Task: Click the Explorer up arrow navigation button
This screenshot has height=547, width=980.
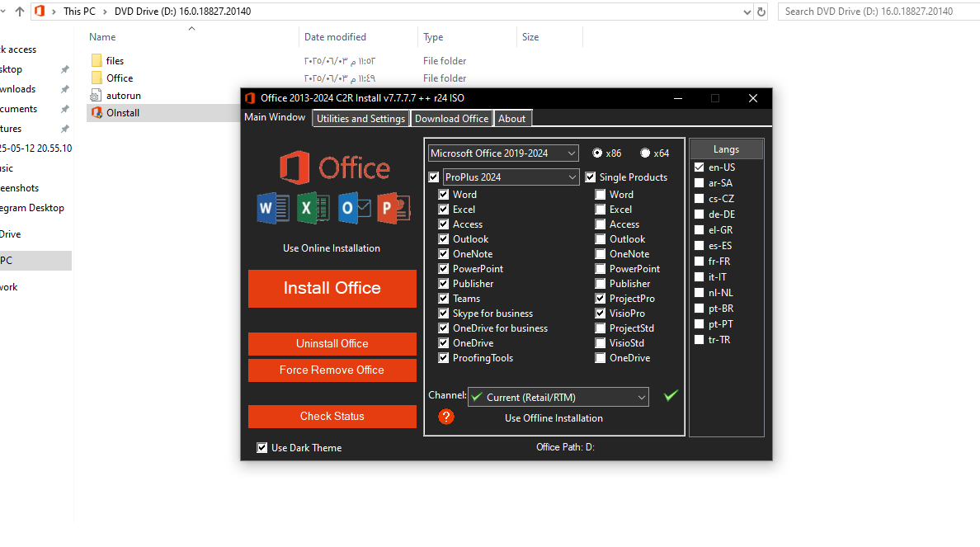Action: click(19, 12)
